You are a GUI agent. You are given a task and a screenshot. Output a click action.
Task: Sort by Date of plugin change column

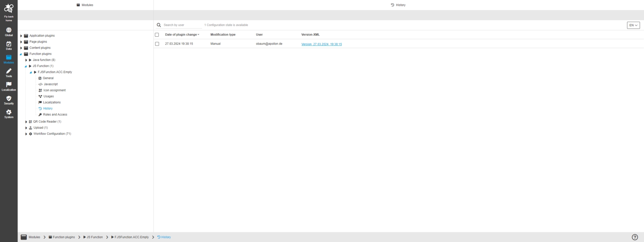[182, 35]
